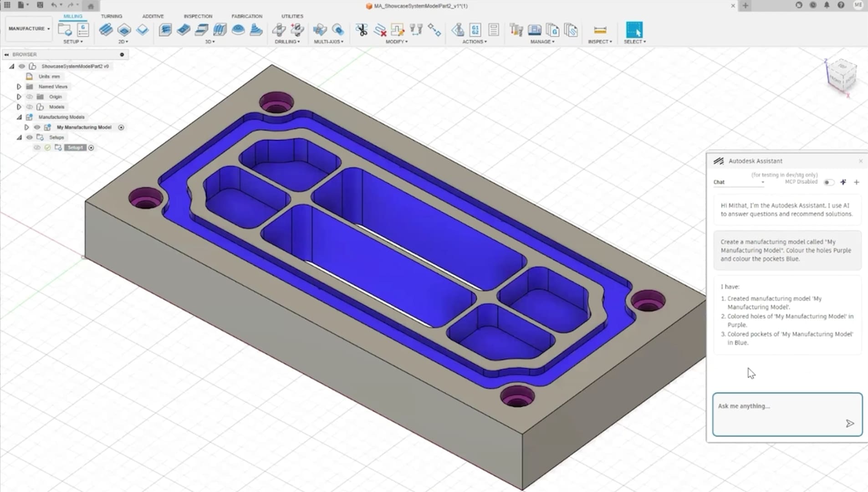Click the send arrow in Assistant chat
Image resolution: width=868 pixels, height=492 pixels.
click(849, 424)
